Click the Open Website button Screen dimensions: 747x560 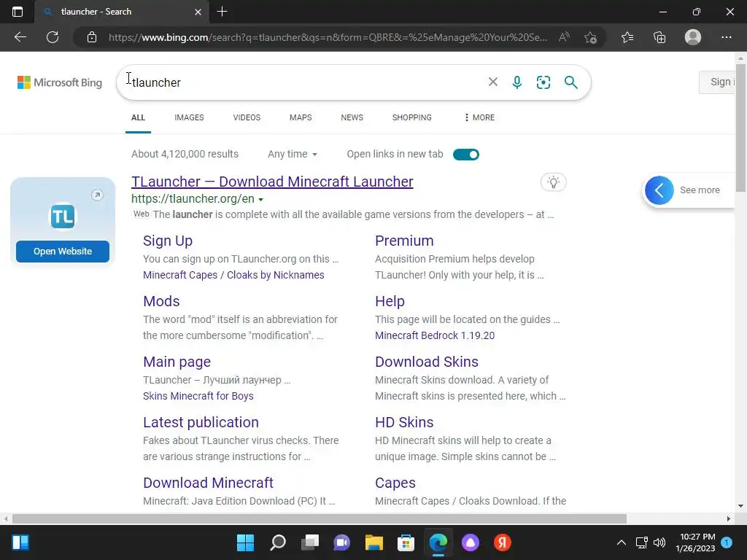[x=63, y=252]
